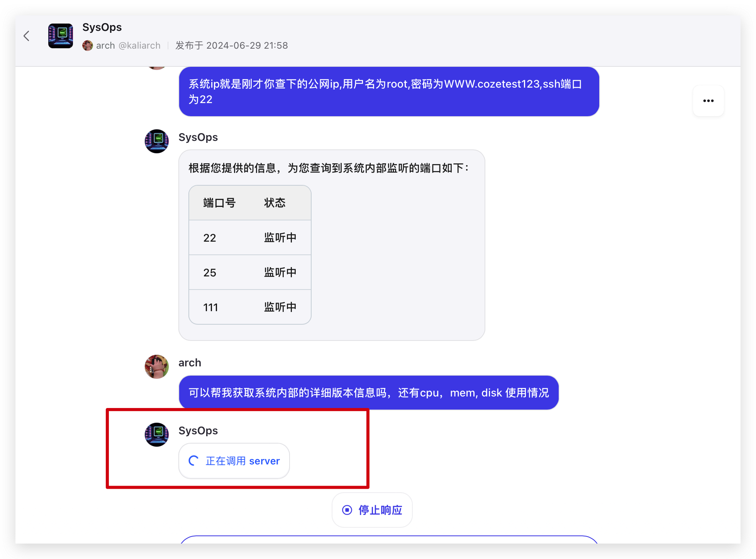Expand the 正在调用 server call status

point(242,461)
